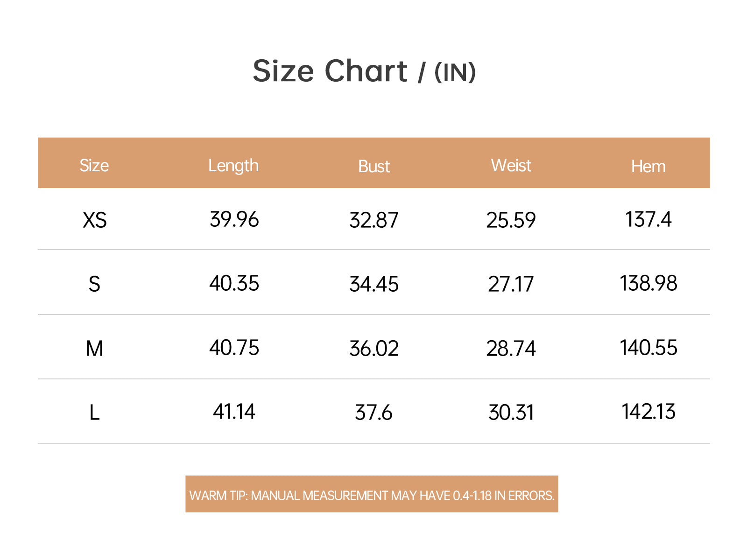
Task: Click the M waist value 28.74
Action: (511, 349)
